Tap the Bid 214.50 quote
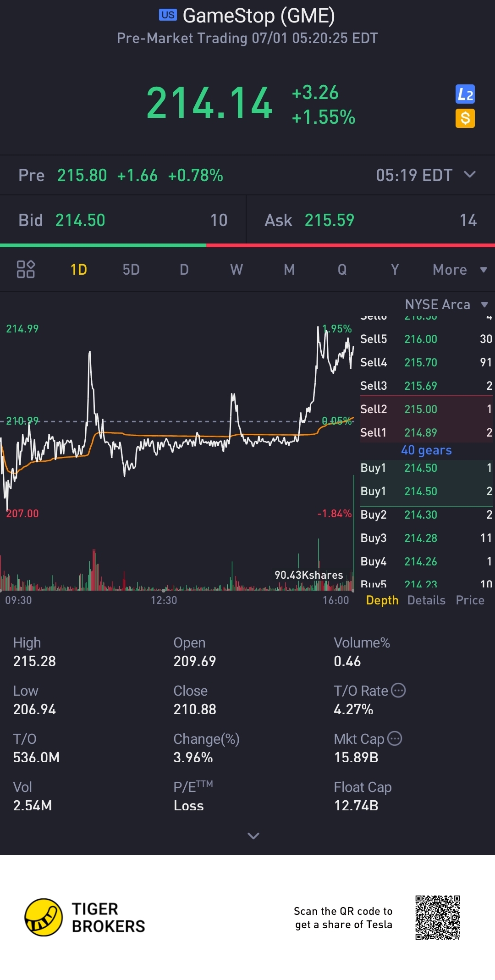The height and width of the screenshot is (980, 495). click(x=123, y=220)
